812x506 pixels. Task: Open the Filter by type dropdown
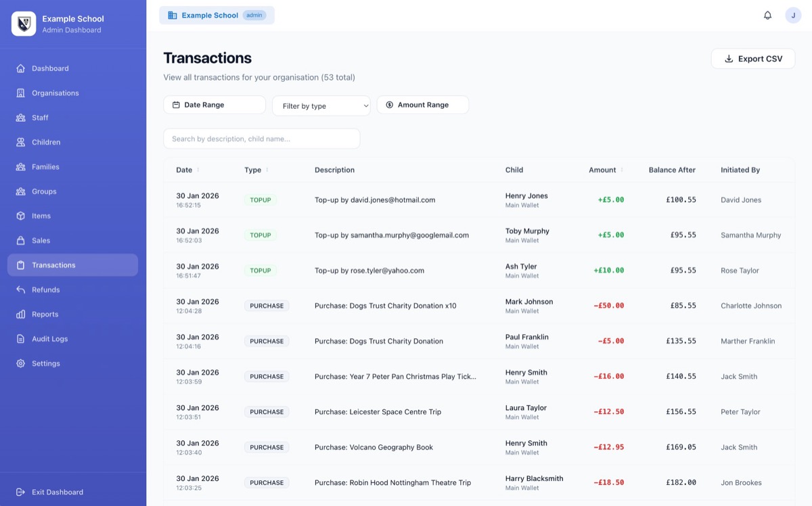(321, 106)
